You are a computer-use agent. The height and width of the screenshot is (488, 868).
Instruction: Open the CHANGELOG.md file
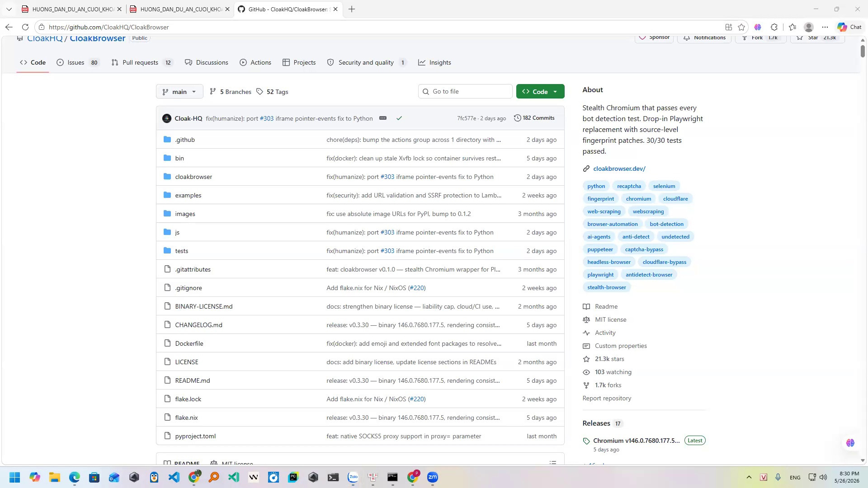198,325
